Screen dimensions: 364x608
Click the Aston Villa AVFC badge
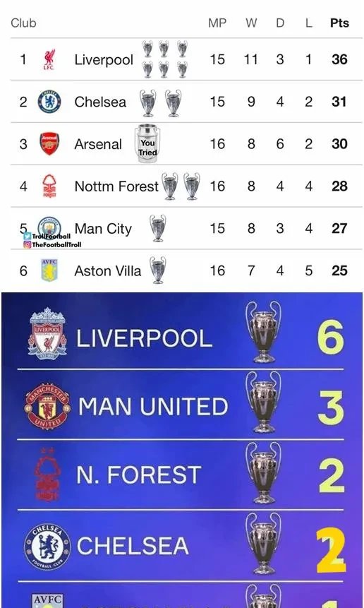click(x=49, y=270)
